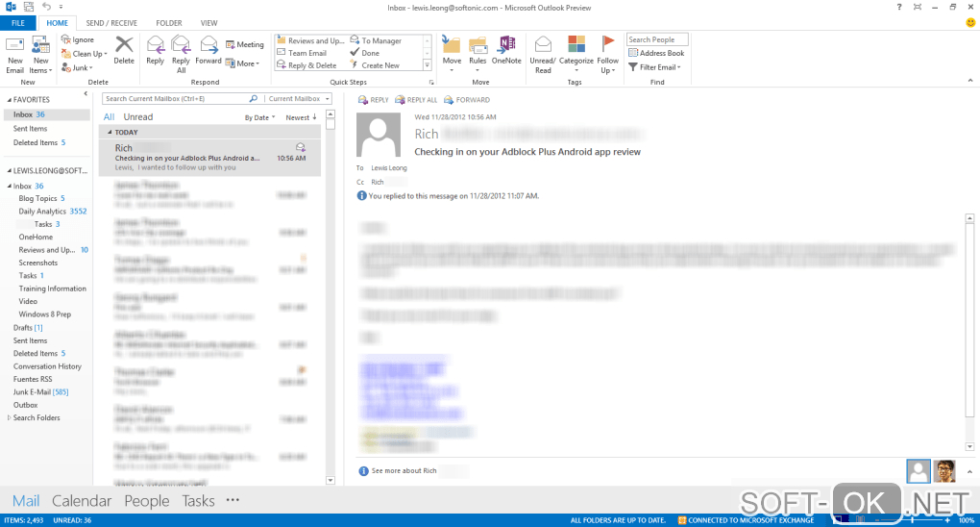Switch to the FOLDER tab
The image size is (980, 527).
[x=169, y=23]
